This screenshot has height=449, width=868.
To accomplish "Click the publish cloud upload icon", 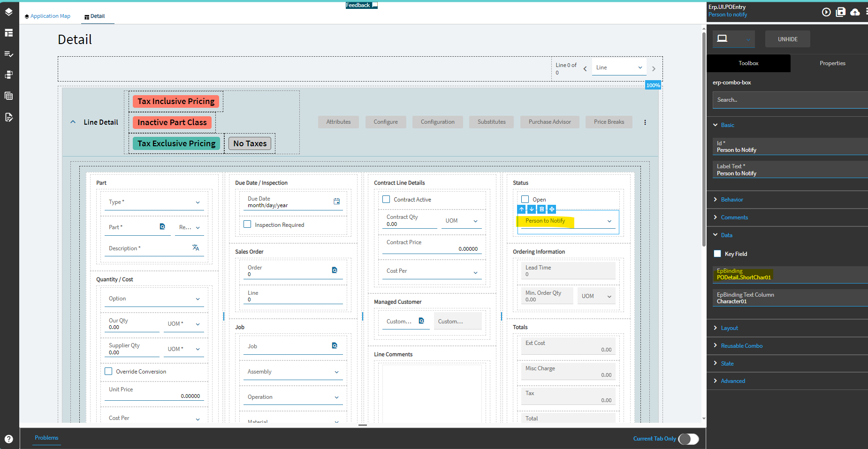I will click(855, 12).
